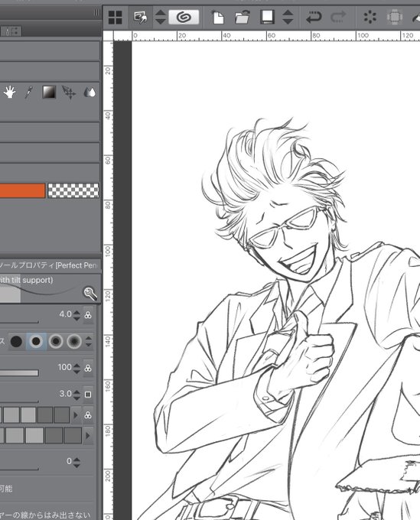Select the Hand move tool
Viewport: 420px width, 520px height.
tap(10, 93)
